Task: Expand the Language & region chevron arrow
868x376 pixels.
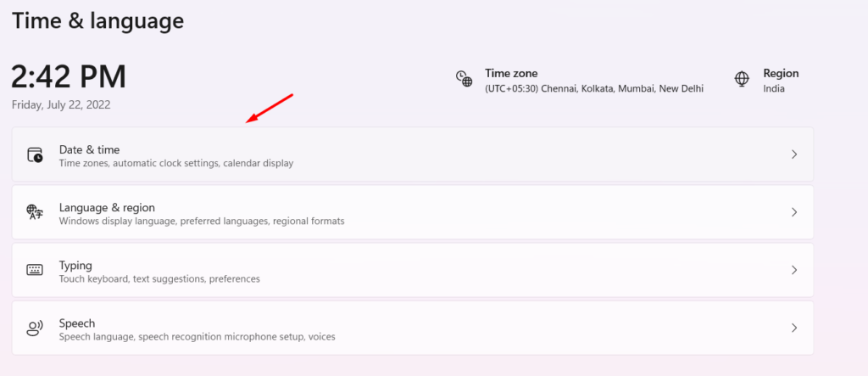Action: pos(794,212)
